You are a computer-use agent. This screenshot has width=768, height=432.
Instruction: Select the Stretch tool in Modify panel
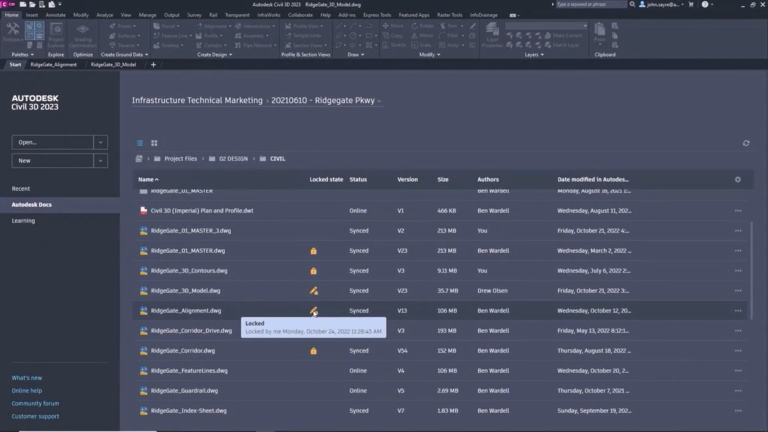[394, 45]
